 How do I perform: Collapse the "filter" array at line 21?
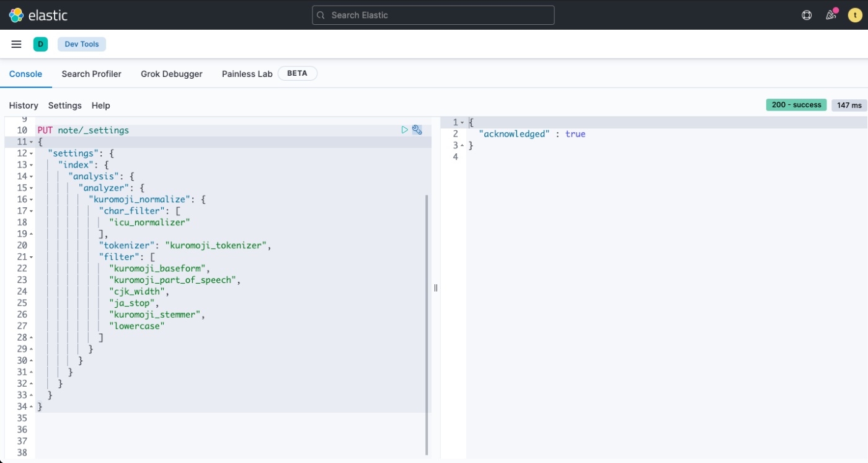32,257
